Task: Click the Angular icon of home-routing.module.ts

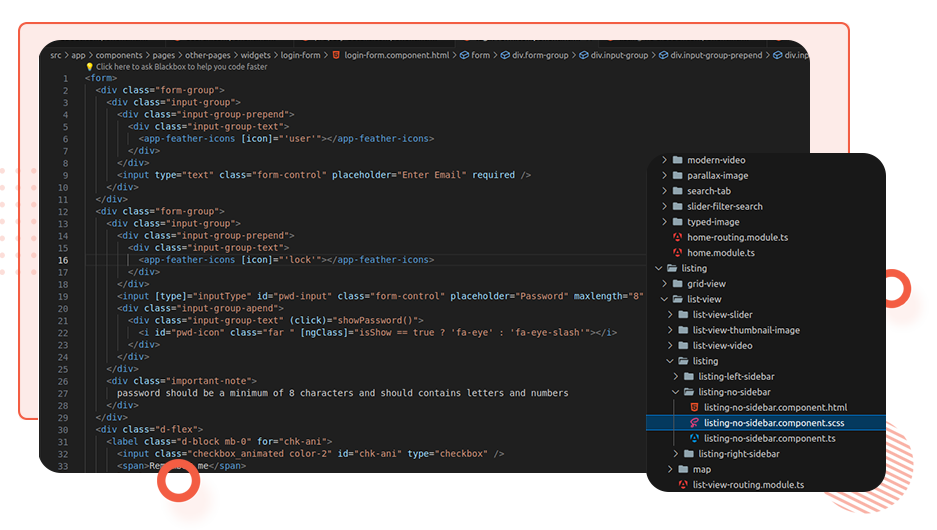Action: click(677, 238)
